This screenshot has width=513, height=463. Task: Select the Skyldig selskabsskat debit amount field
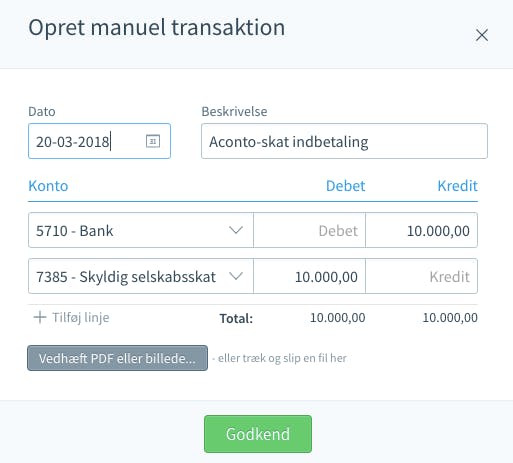click(309, 276)
